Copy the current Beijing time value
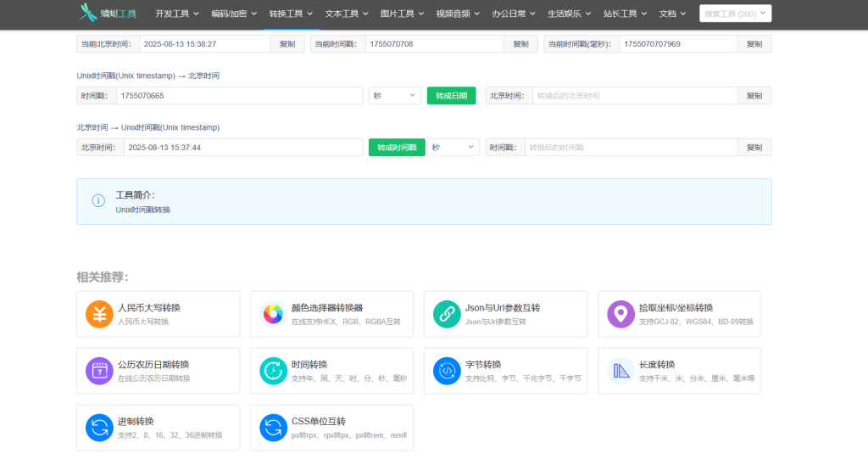Image resolution: width=868 pixels, height=465 pixels. pos(287,44)
